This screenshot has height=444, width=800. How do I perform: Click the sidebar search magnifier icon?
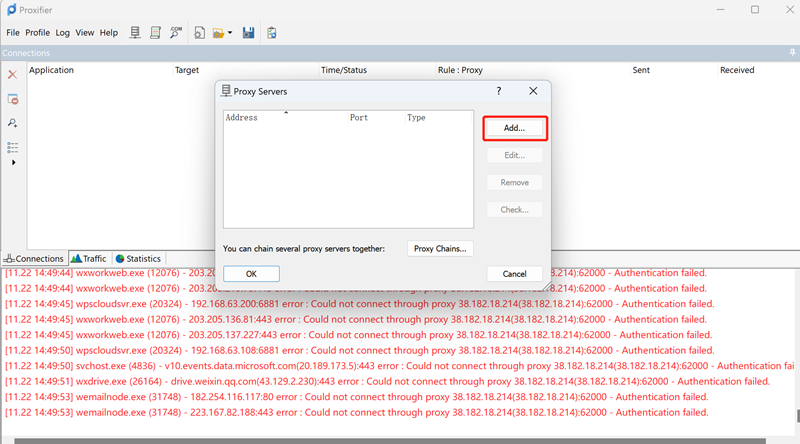point(13,123)
